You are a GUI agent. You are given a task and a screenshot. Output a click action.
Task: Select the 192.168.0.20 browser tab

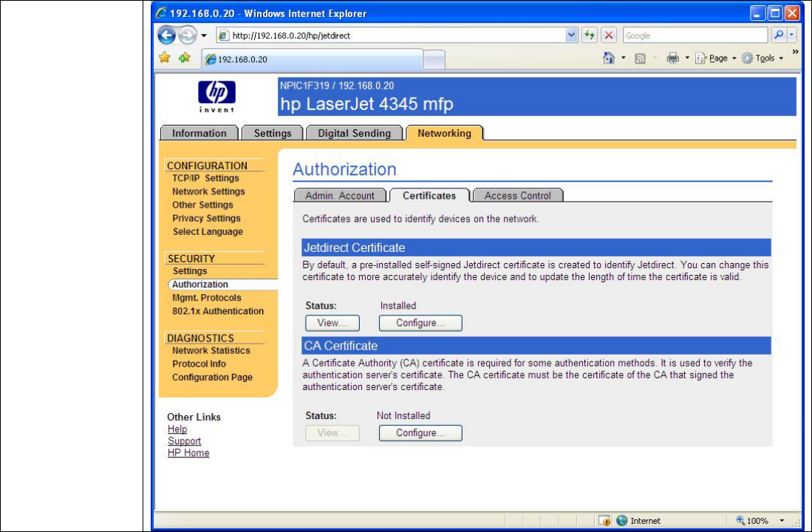pyautogui.click(x=313, y=59)
